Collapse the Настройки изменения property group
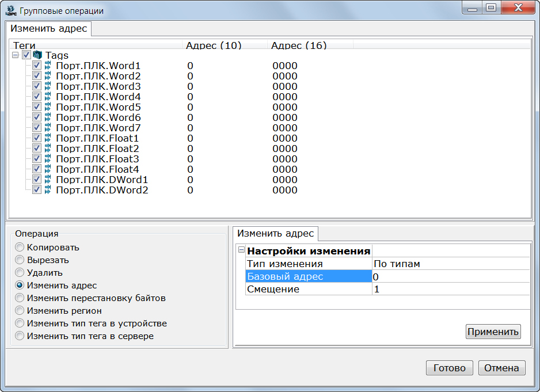Screen dimensions: 540x392 coord(242,250)
